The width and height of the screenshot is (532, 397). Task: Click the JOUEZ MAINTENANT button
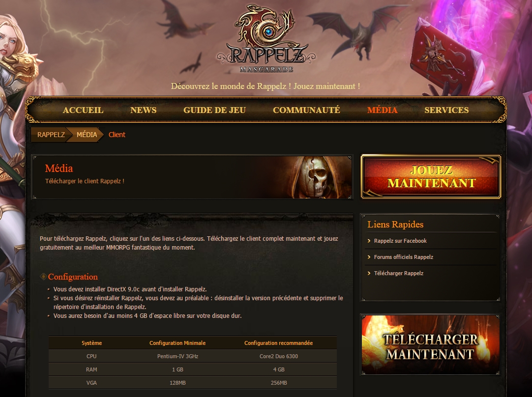tap(431, 176)
